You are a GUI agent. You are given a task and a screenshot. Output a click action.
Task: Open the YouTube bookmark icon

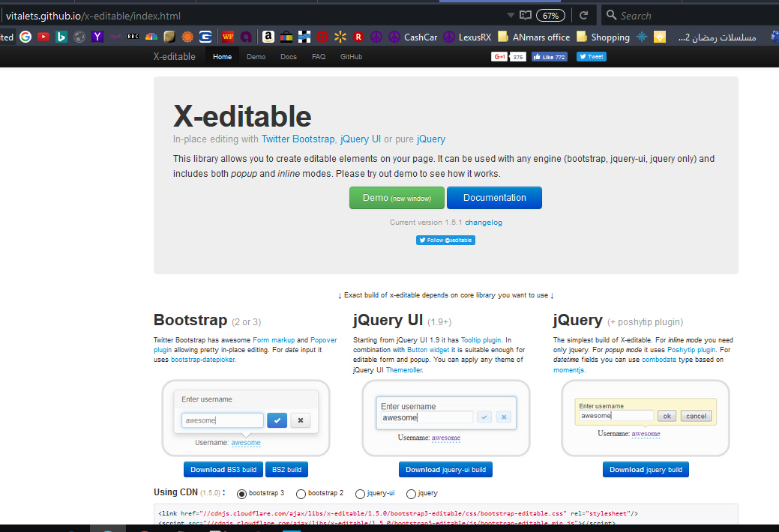[x=43, y=37]
